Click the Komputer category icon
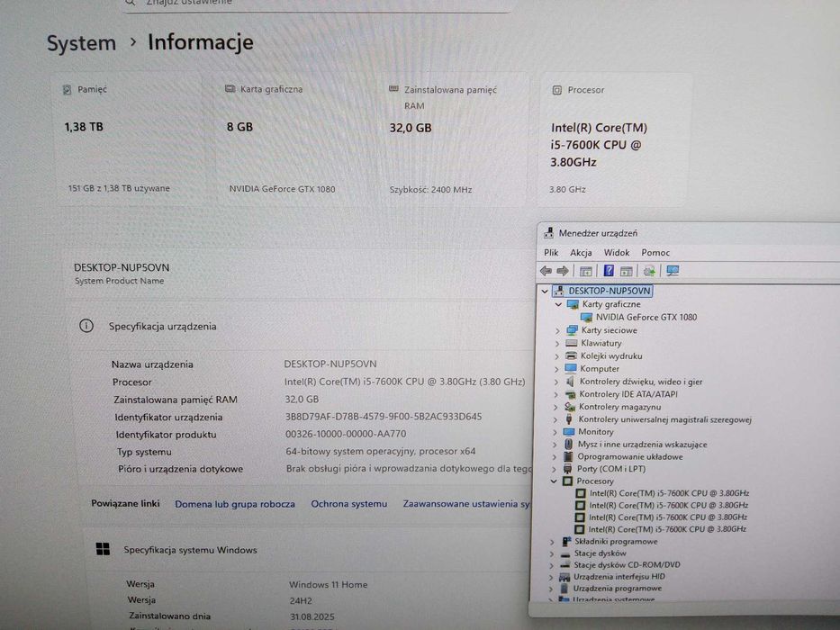This screenshot has height=630, width=840. point(571,369)
